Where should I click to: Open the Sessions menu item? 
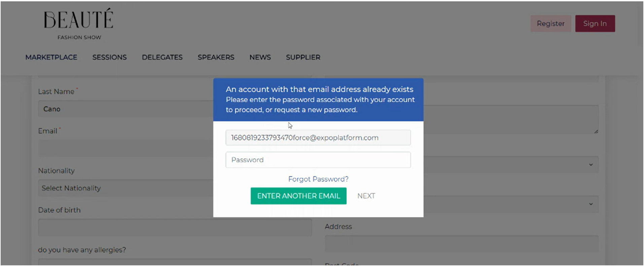point(109,57)
